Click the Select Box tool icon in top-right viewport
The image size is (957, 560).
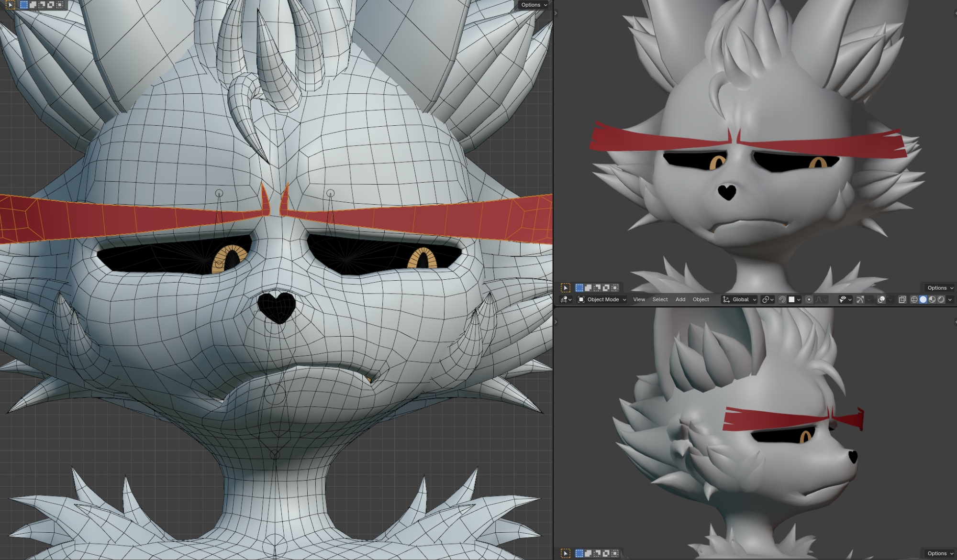coord(566,288)
